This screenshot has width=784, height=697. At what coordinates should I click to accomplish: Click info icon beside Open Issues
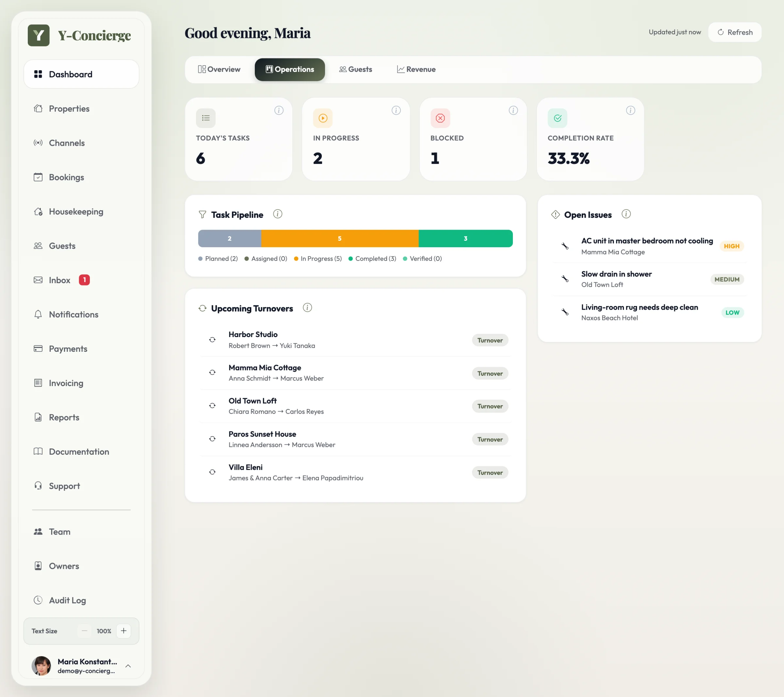pyautogui.click(x=626, y=214)
